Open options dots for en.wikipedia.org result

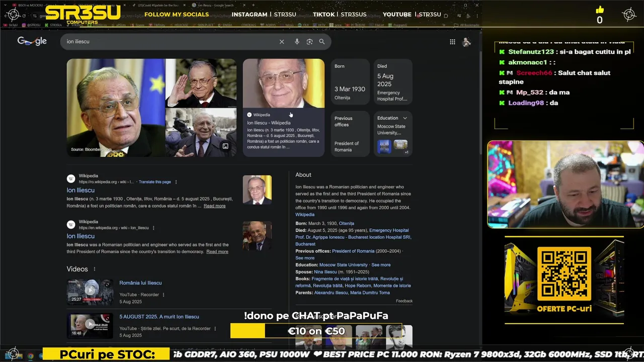point(153,228)
